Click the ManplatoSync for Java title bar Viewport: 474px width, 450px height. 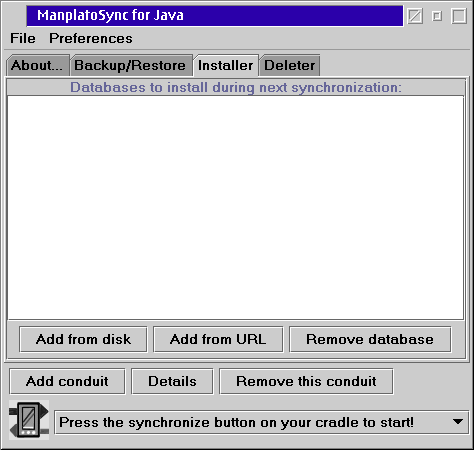(215, 16)
